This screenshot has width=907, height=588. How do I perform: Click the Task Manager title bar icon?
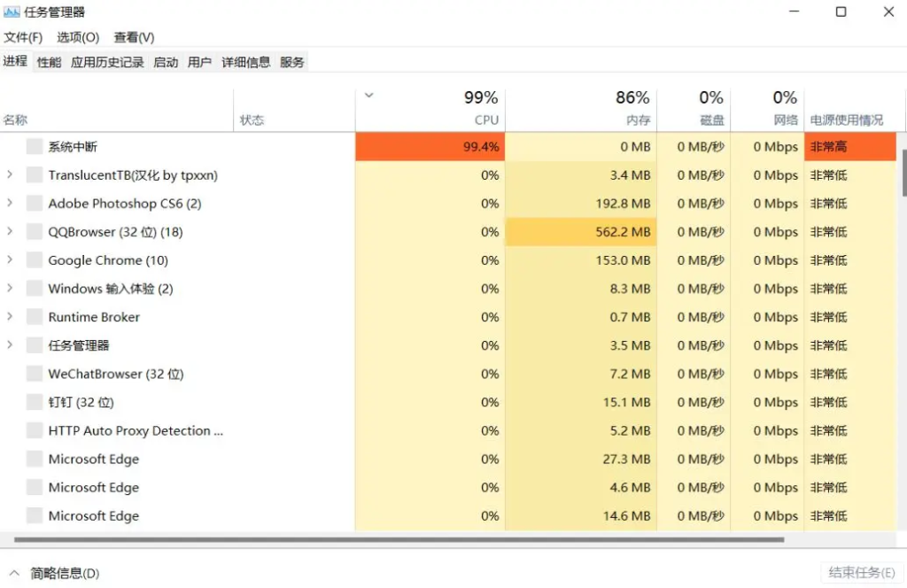pyautogui.click(x=12, y=12)
